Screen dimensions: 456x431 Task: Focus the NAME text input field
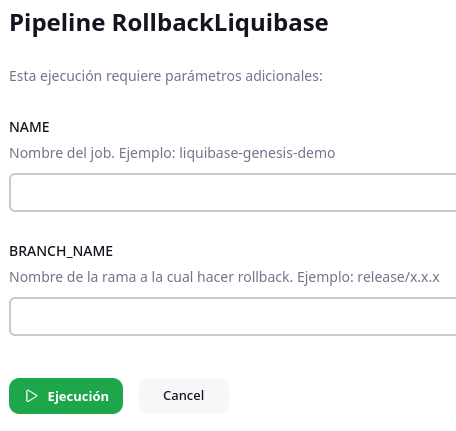(x=233, y=192)
